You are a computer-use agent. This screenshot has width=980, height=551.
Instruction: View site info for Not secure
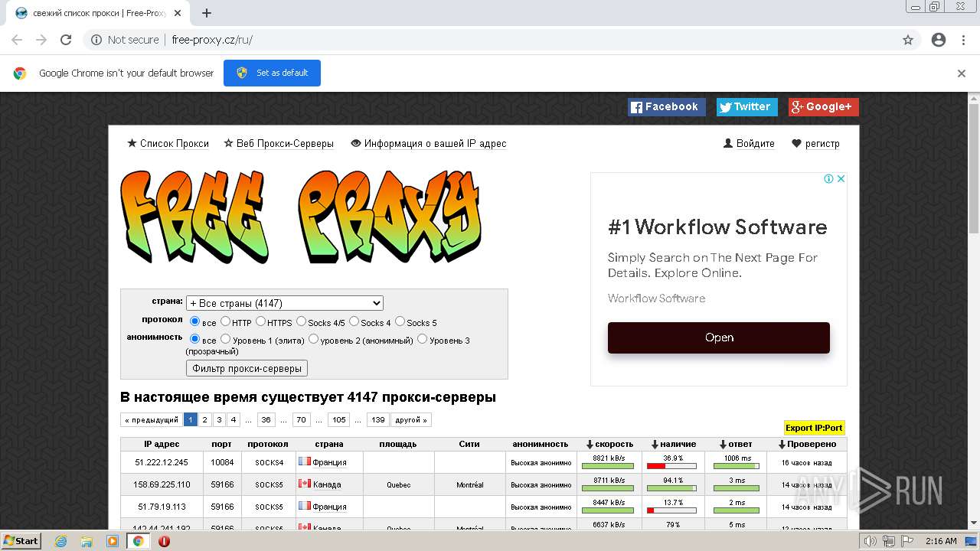pos(125,40)
